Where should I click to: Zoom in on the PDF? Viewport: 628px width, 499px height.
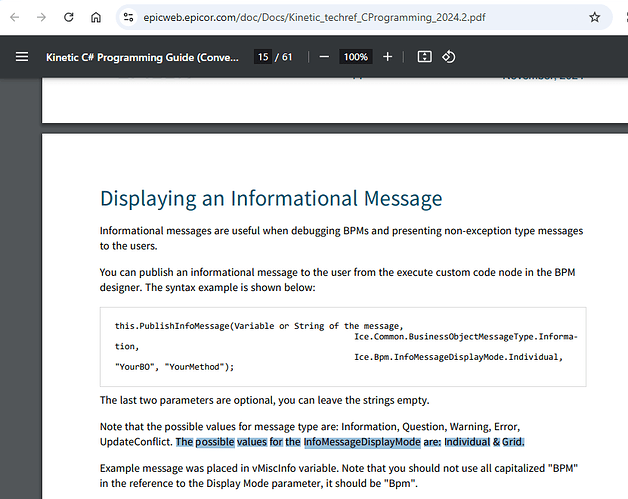tap(387, 57)
